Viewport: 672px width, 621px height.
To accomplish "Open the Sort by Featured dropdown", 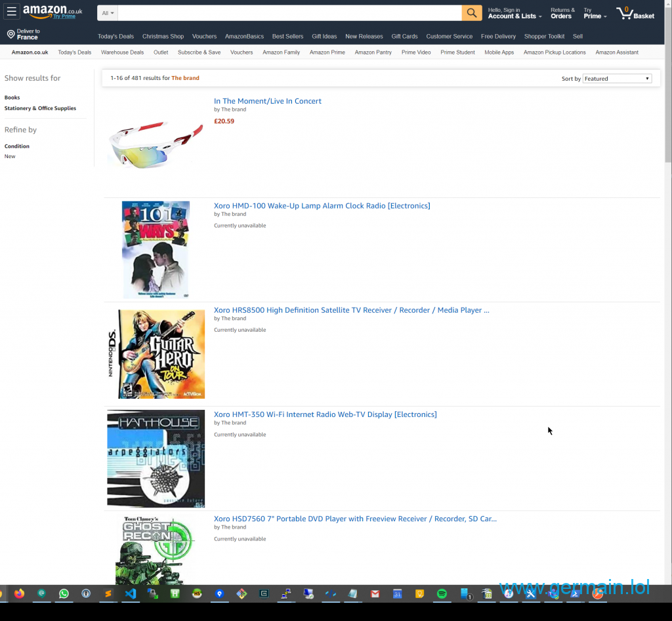I will pos(616,79).
